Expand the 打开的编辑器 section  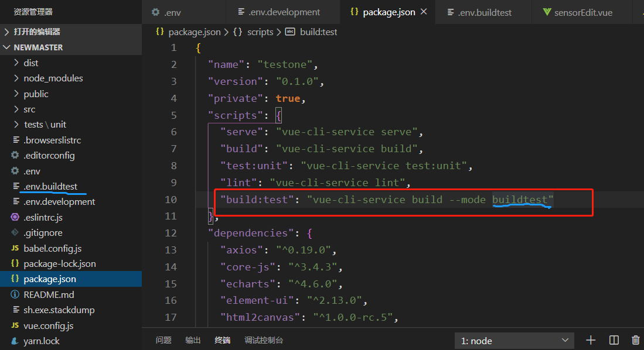[x=71, y=32]
